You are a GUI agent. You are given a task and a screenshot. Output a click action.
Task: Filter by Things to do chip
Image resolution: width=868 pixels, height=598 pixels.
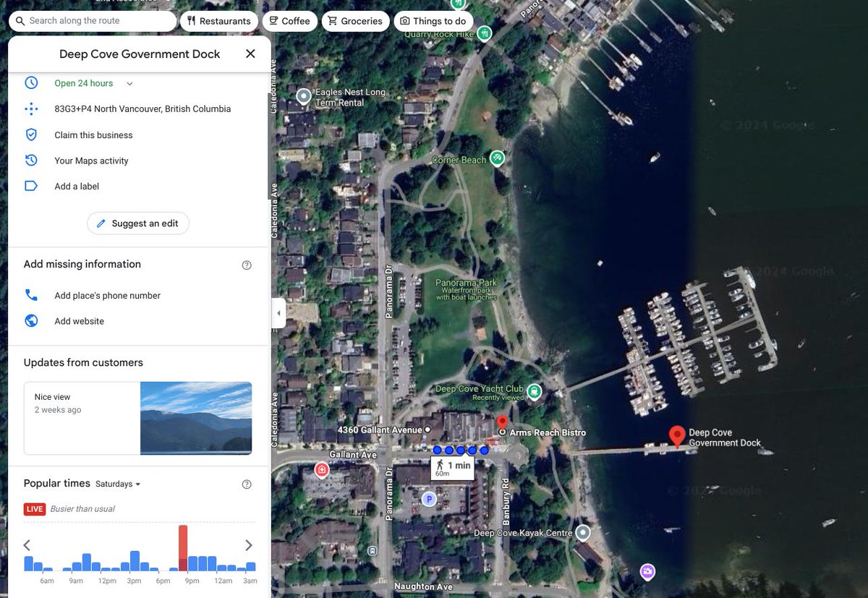click(433, 21)
